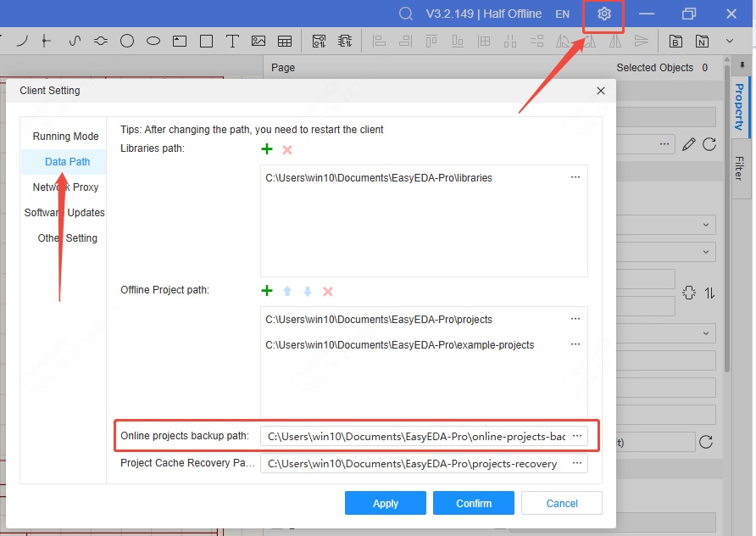The height and width of the screenshot is (536, 756).
Task: Open the Other Setting tab
Action: (67, 237)
